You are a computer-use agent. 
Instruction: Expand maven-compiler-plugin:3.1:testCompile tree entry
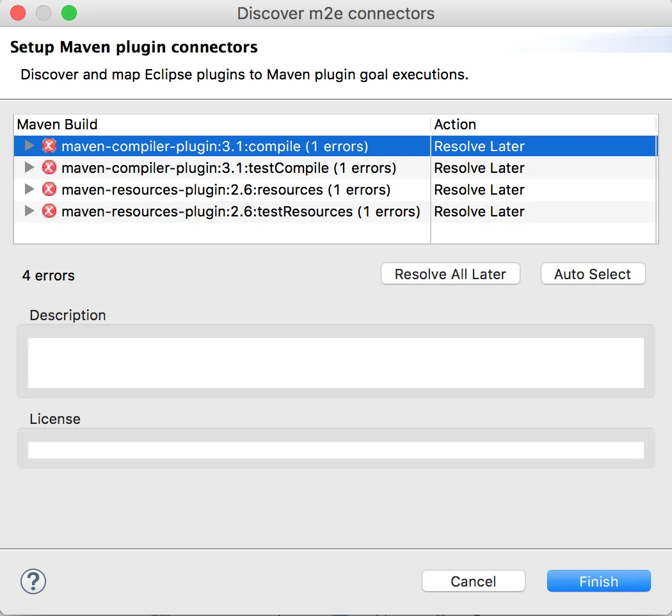(x=29, y=168)
